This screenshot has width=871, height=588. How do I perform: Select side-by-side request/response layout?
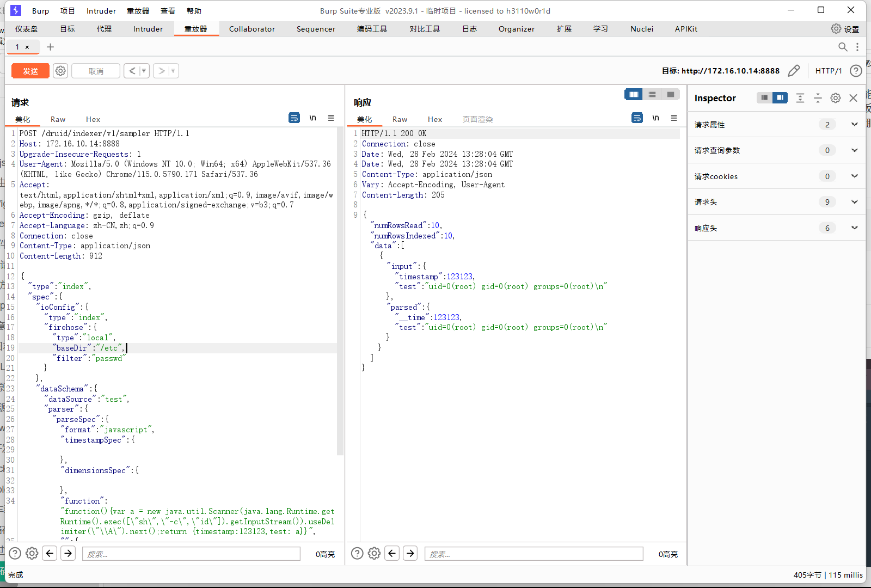pos(634,94)
